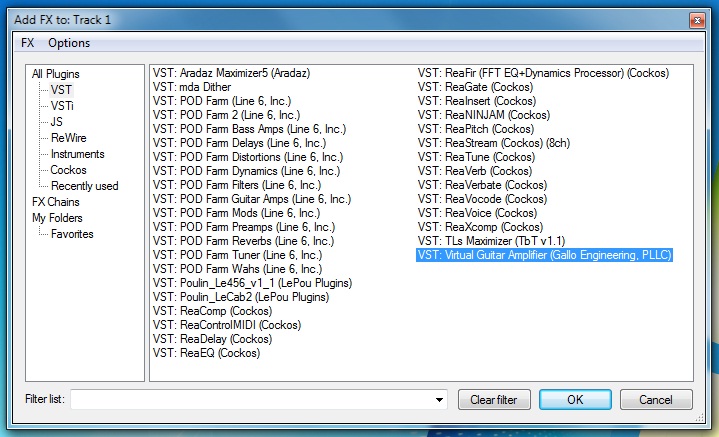The width and height of the screenshot is (719, 437).
Task: Select VST: POD Farm Dynamics
Action: pos(247,171)
